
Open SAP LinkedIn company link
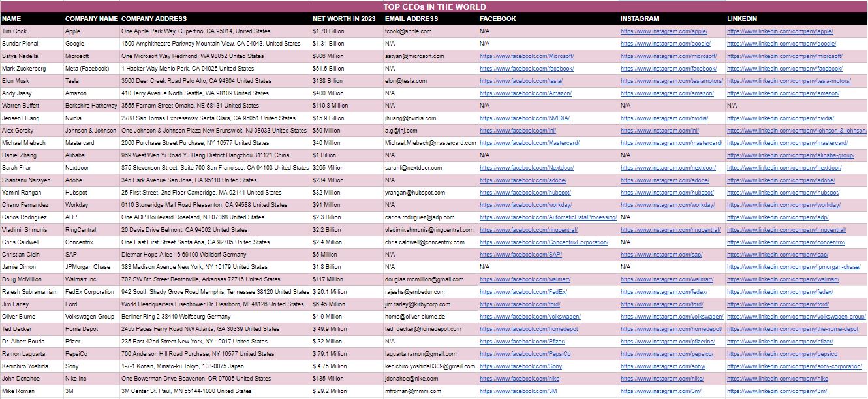[777, 255]
